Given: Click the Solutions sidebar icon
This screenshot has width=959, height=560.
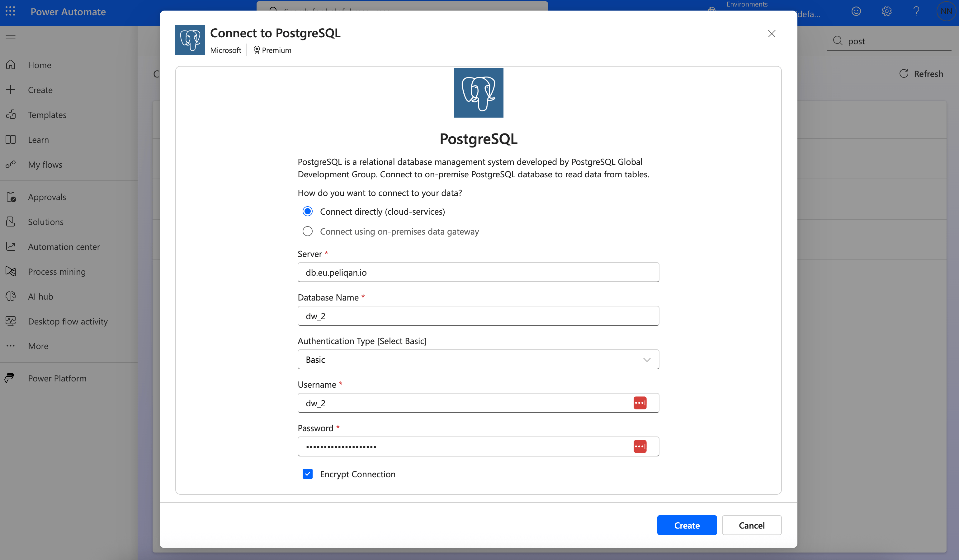Looking at the screenshot, I should (x=11, y=222).
